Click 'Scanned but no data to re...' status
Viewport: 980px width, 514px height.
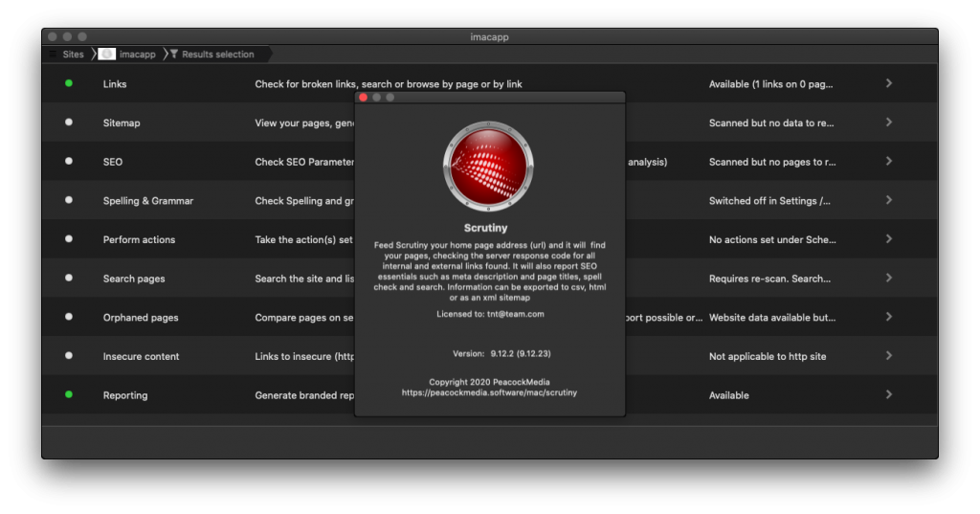tap(771, 123)
